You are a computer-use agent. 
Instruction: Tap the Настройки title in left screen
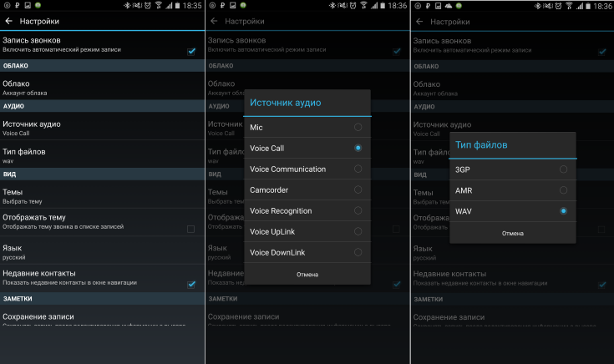(x=39, y=21)
